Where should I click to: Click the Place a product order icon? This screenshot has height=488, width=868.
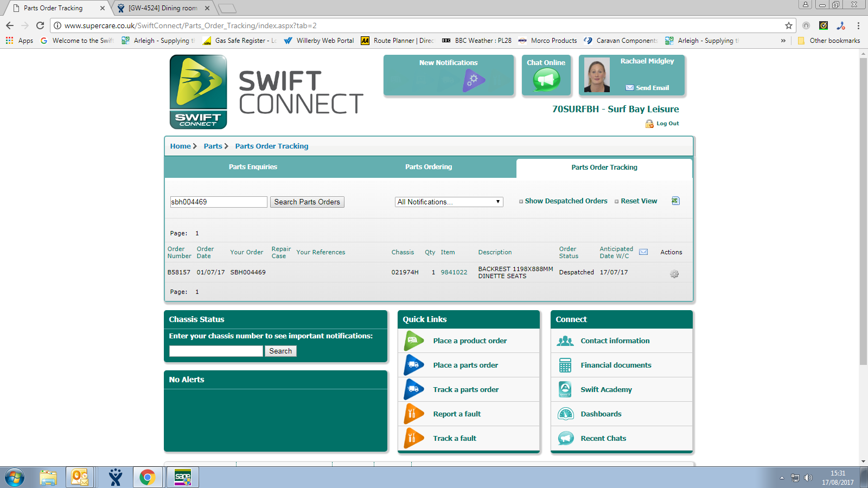[414, 341]
